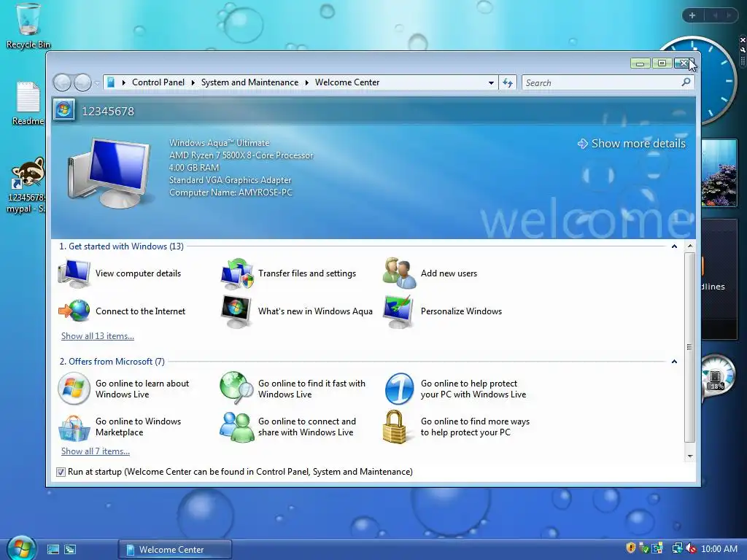
Task: Click the large computer monitor image
Action: click(x=110, y=173)
